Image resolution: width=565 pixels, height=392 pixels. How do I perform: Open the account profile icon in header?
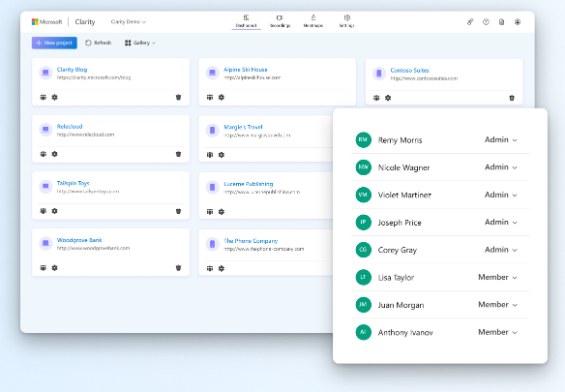pyautogui.click(x=518, y=22)
